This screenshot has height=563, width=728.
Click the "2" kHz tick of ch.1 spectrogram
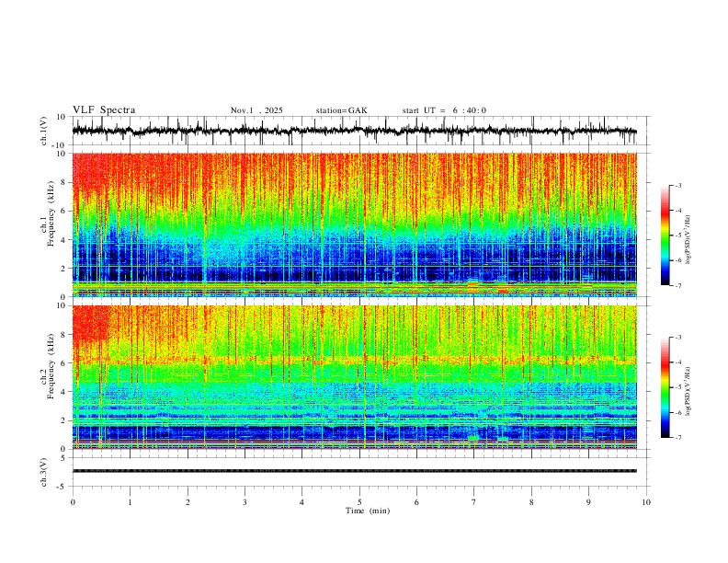[63, 268]
